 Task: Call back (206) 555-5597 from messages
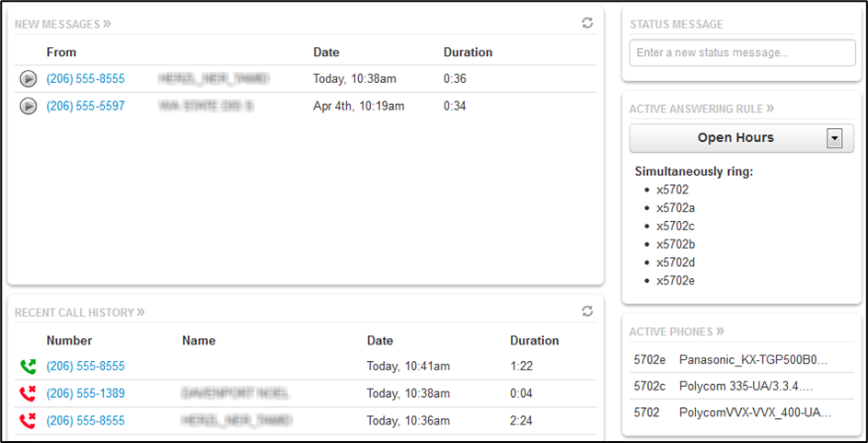point(86,107)
